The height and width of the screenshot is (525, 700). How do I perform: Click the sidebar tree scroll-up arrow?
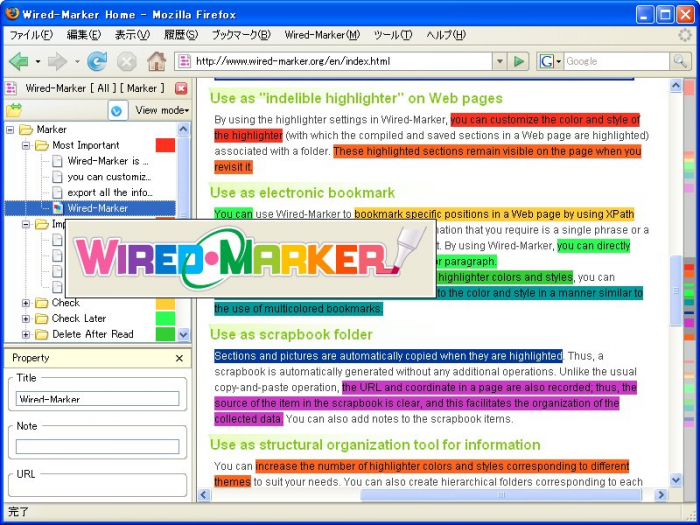coord(183,129)
